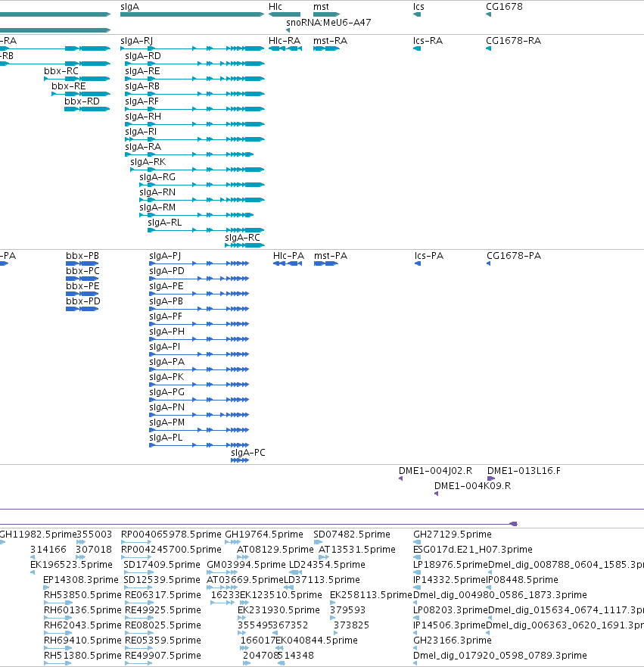Image resolution: width=644 pixels, height=667 pixels.
Task: Open transcript slgA-RA label
Action: (x=143, y=147)
